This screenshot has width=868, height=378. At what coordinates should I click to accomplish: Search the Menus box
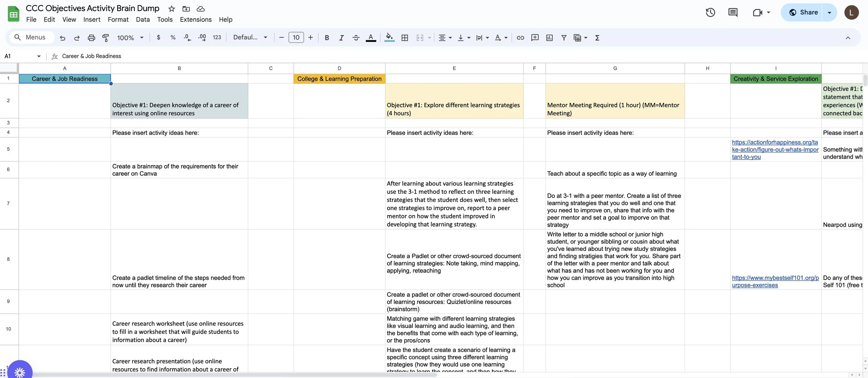coord(32,38)
